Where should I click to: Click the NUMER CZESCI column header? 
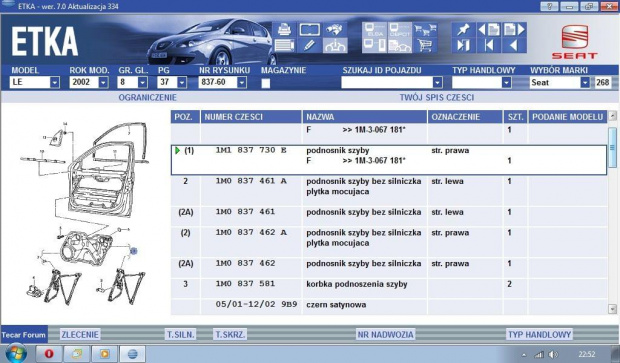pos(251,117)
